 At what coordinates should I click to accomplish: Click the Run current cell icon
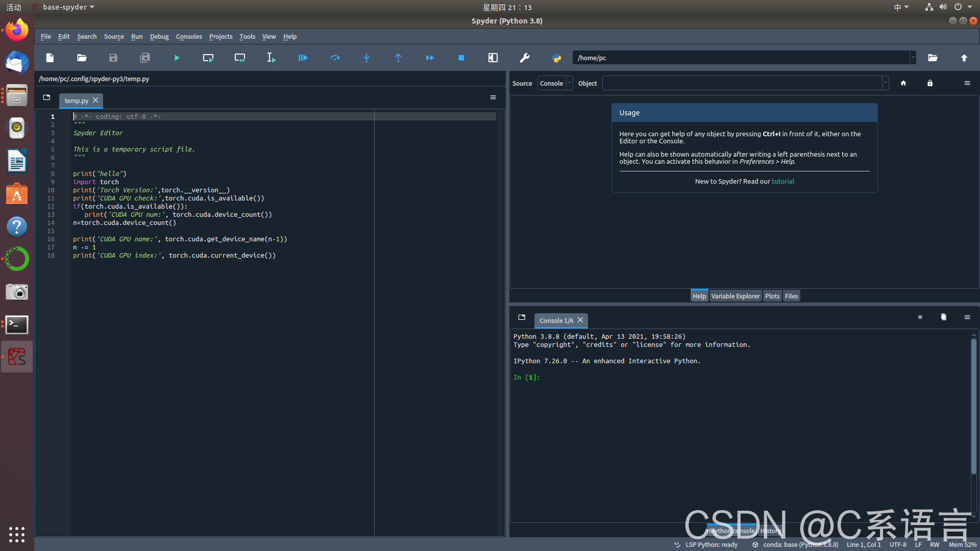point(209,58)
